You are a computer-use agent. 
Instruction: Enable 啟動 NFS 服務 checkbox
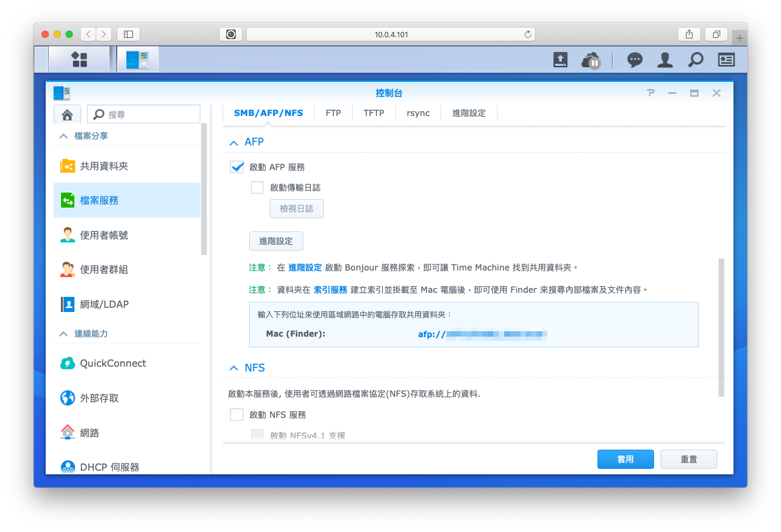point(237,415)
